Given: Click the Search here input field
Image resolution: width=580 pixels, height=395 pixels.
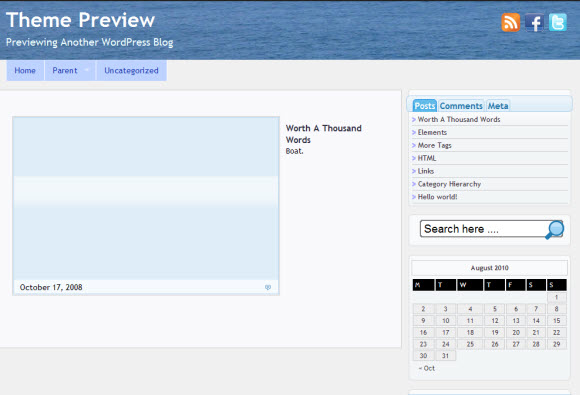Looking at the screenshot, I should coord(483,229).
